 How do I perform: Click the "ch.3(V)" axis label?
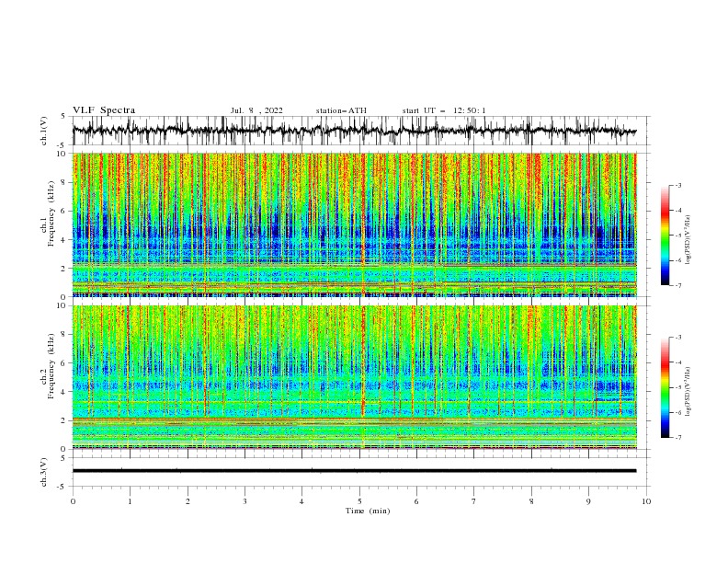(44, 472)
